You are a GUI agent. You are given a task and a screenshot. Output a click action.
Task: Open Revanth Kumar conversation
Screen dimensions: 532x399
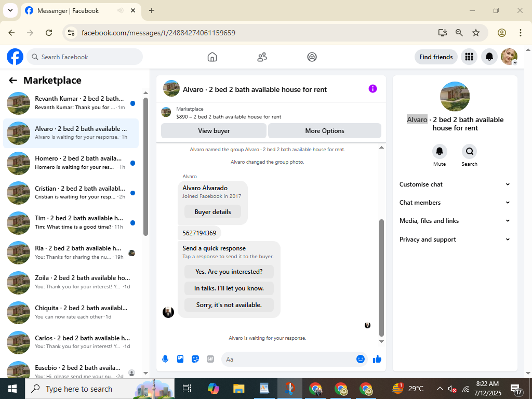pos(71,103)
